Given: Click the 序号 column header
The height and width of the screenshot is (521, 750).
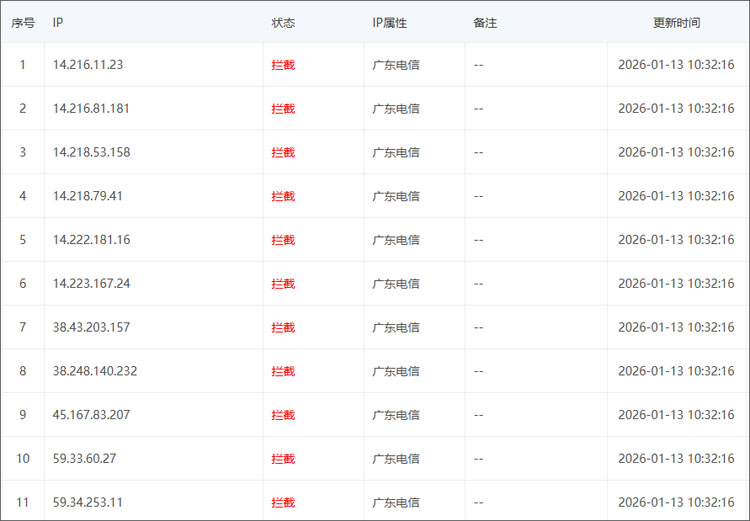Looking at the screenshot, I should click(x=22, y=22).
